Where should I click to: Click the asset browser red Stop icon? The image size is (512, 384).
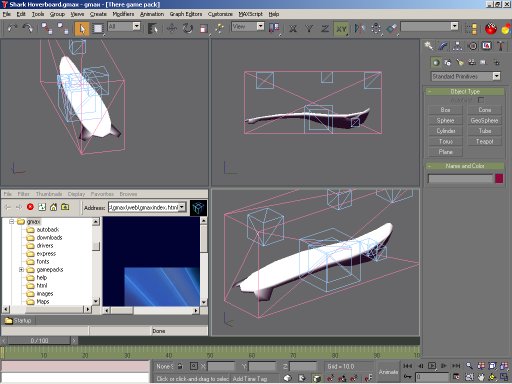[30, 207]
